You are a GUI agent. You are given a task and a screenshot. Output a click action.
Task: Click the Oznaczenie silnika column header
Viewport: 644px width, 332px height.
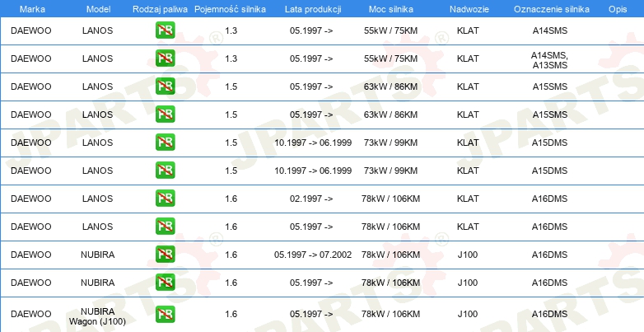[552, 9]
